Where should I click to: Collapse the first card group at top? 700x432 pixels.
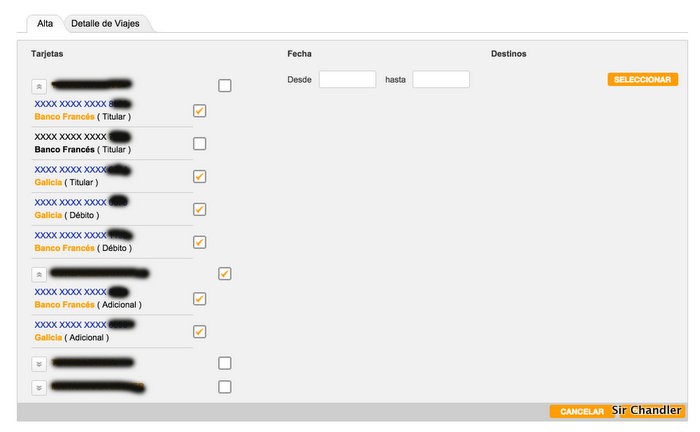39,87
